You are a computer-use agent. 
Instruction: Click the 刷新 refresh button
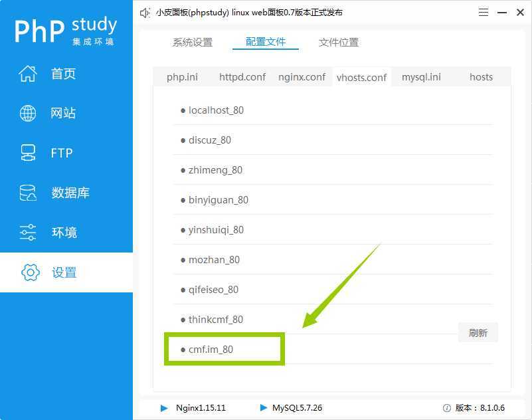478,332
